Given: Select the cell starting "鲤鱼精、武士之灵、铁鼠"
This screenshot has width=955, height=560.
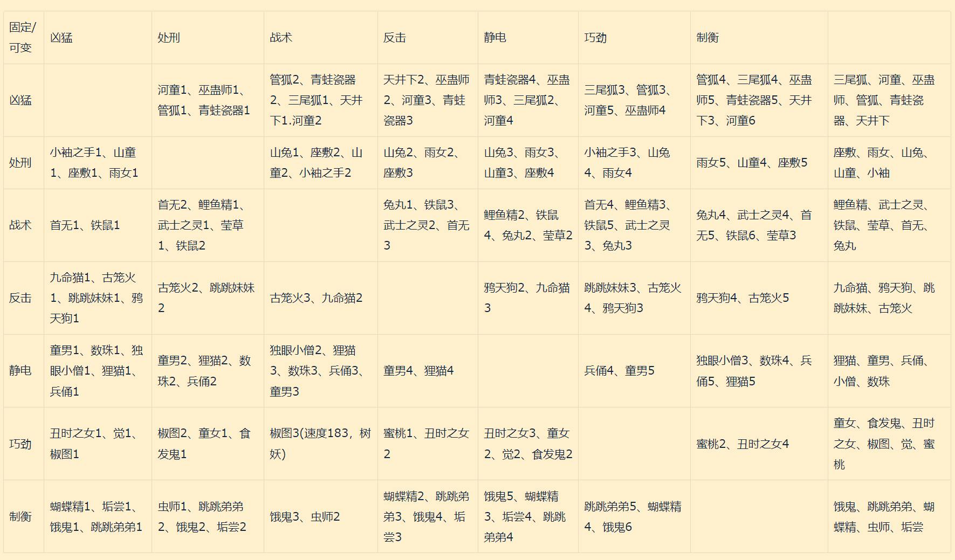Looking at the screenshot, I should [x=889, y=225].
